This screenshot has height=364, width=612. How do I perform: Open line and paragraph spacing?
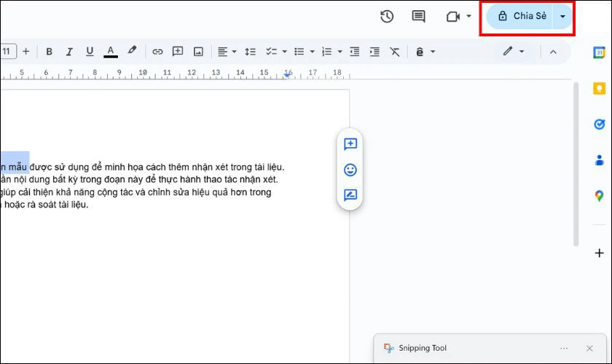point(250,52)
